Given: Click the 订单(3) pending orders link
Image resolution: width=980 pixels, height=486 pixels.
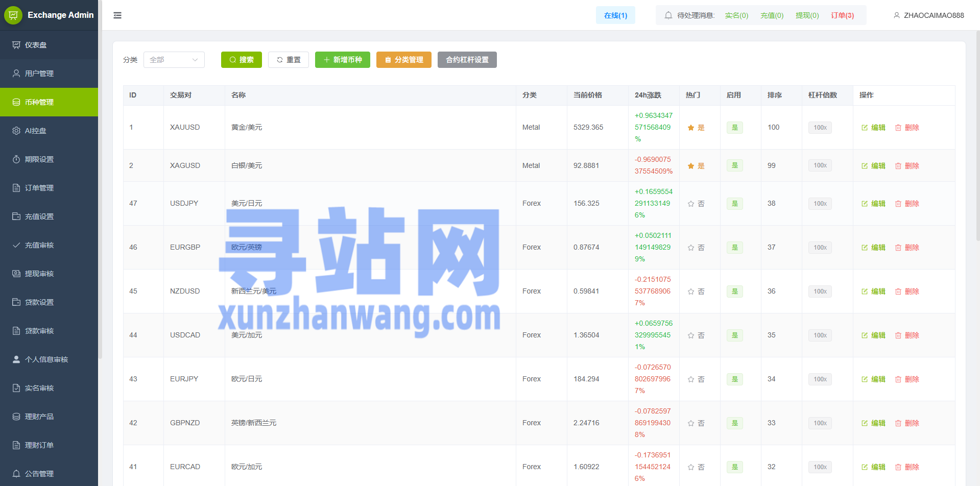Looking at the screenshot, I should [842, 15].
